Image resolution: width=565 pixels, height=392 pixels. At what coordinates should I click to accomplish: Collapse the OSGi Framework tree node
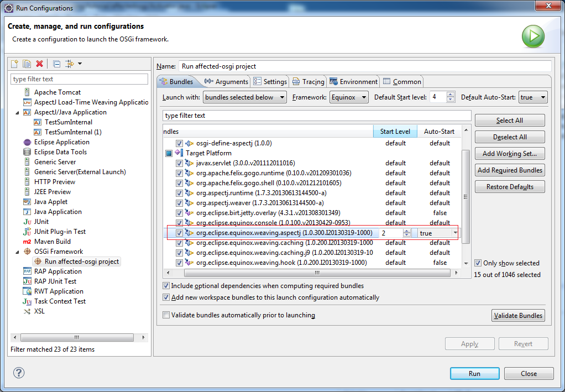(x=17, y=252)
